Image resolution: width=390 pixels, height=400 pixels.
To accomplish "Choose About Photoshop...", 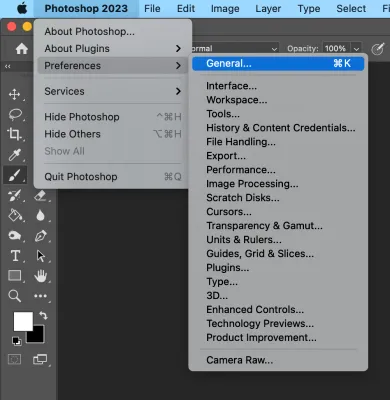I will pos(112,31).
